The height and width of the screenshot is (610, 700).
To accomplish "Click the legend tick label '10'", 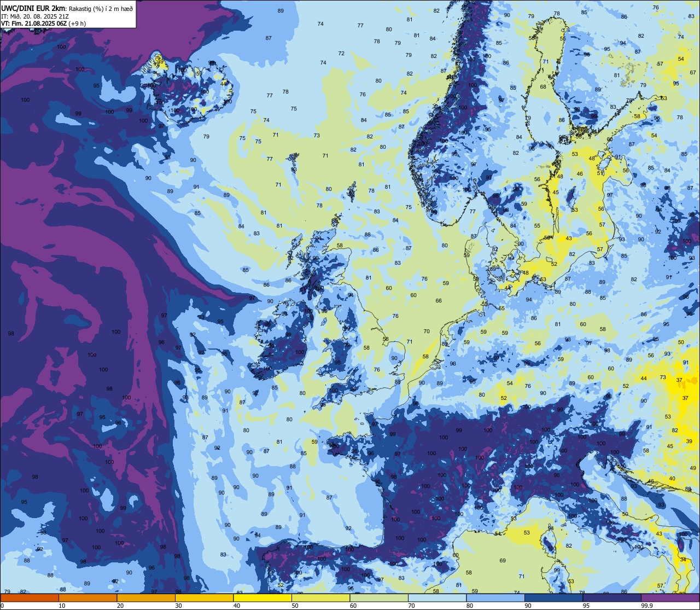I will pyautogui.click(x=62, y=606).
